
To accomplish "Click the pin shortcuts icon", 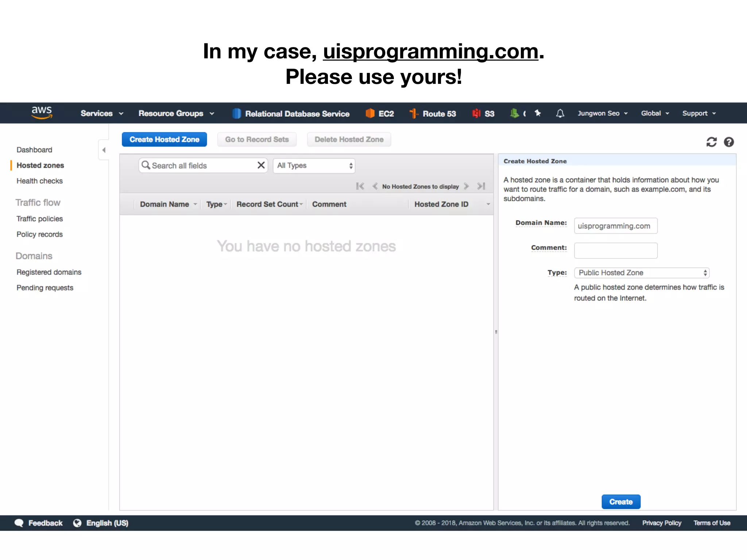I will pyautogui.click(x=538, y=113).
